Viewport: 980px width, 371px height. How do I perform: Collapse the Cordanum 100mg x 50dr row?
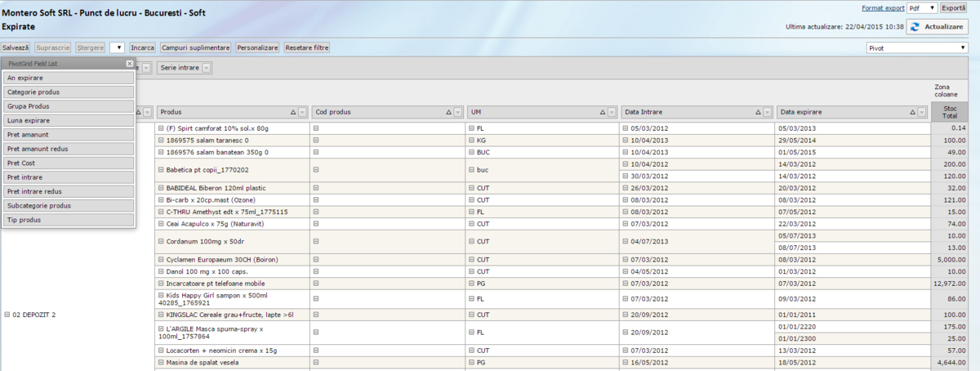click(161, 241)
